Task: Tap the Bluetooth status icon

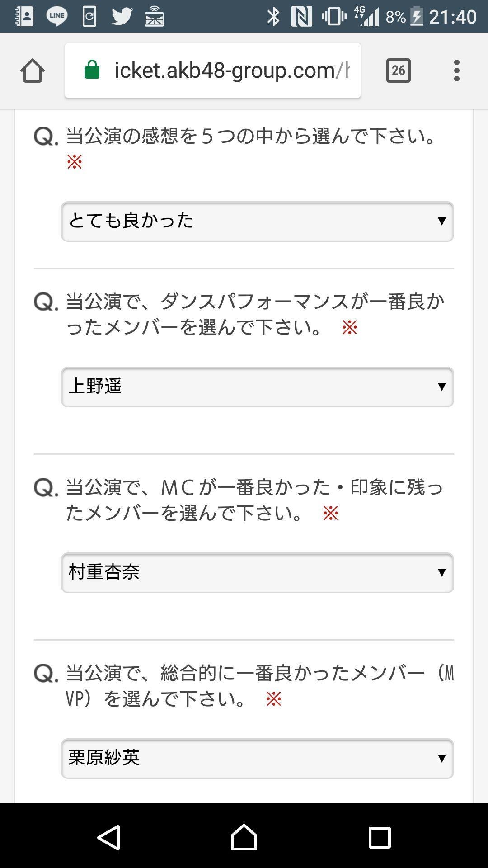Action: coord(273,17)
